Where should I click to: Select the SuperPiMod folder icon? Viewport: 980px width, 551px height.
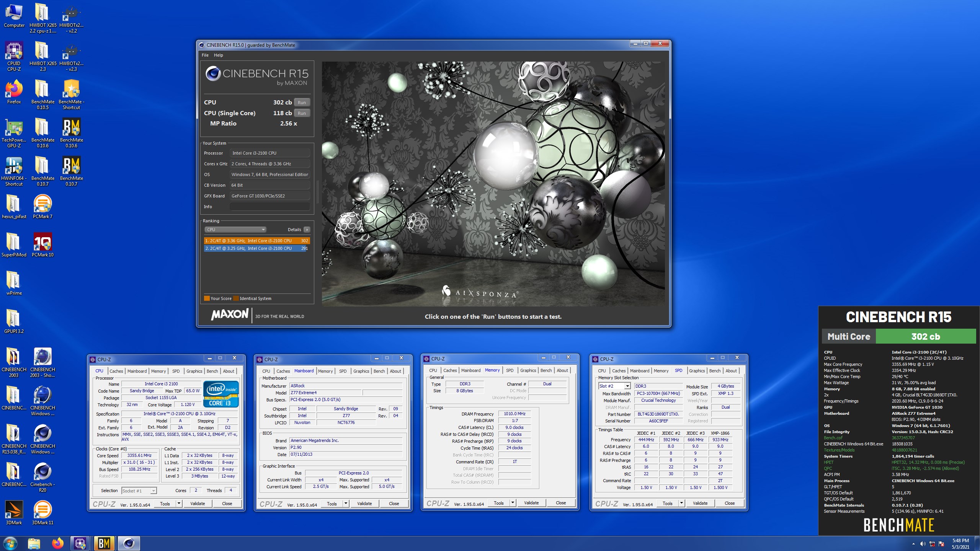14,245
